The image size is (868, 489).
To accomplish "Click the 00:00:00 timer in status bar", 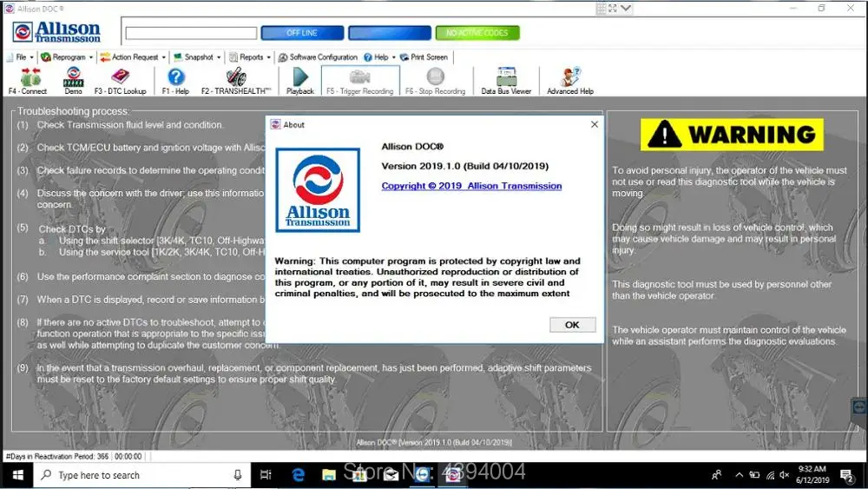I will coord(128,456).
